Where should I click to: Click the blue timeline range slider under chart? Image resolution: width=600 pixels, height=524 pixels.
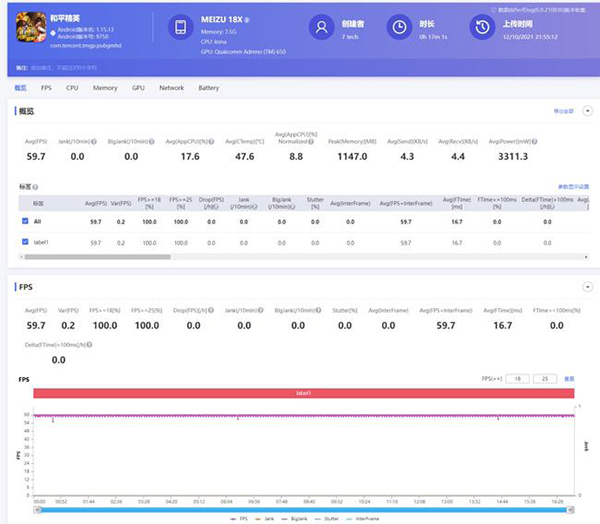305,508
